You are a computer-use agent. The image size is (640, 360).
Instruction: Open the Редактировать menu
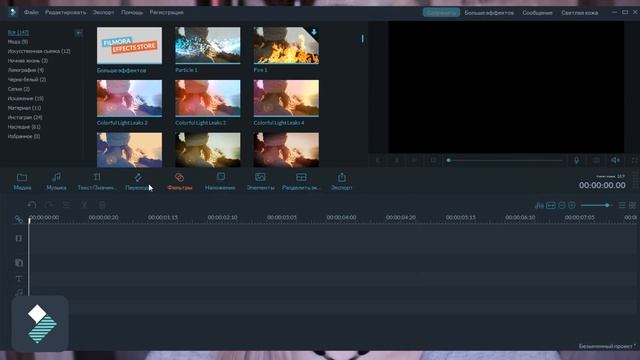pos(65,12)
